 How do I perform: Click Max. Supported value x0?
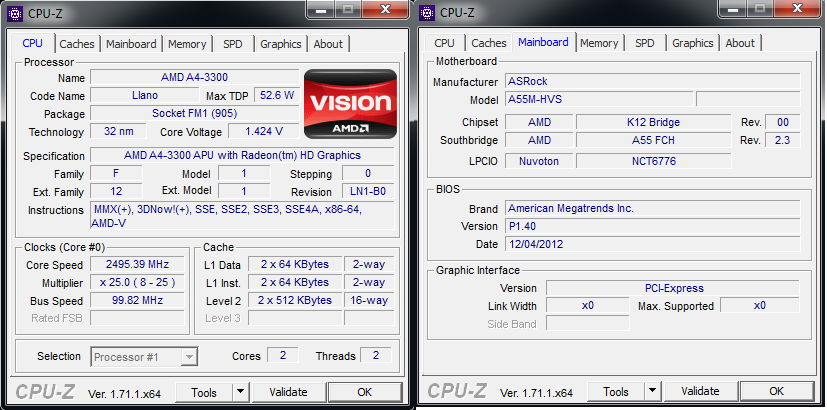(759, 306)
